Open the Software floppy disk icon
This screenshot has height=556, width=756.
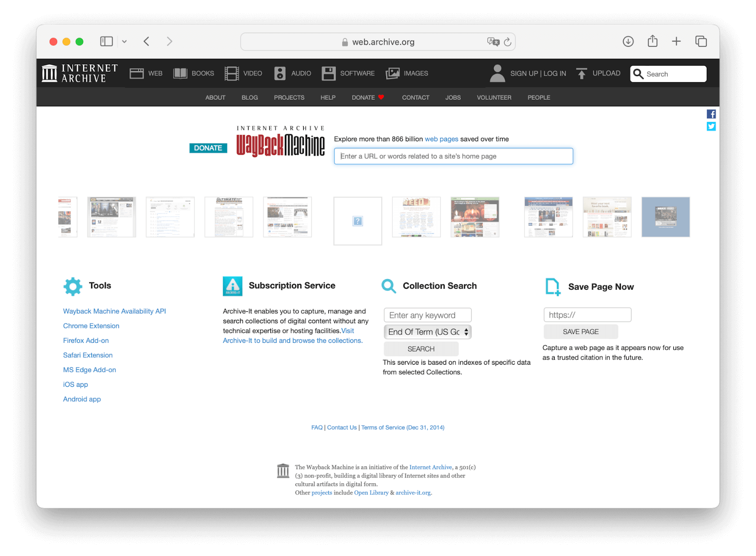328,73
